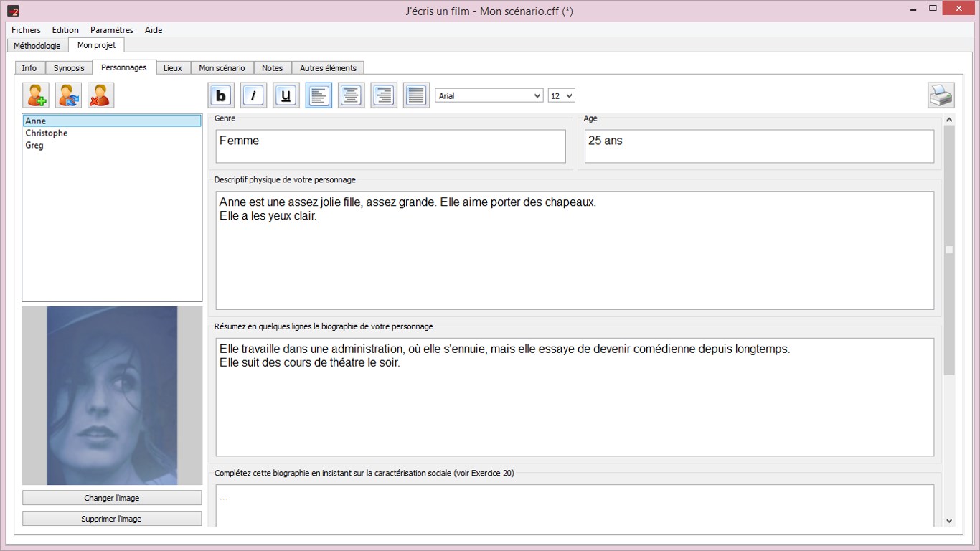980x551 pixels.
Task: Align text left in editor
Action: pos(319,95)
